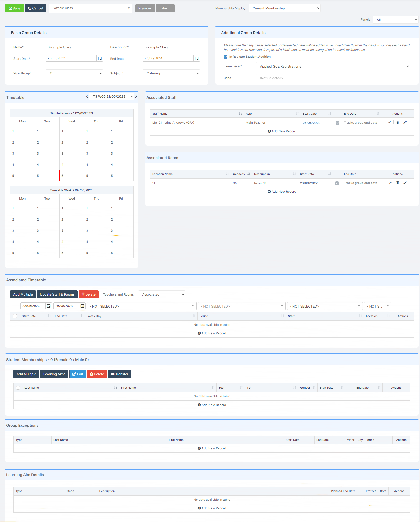Image resolution: width=420 pixels, height=522 pixels.
Task: Click the Update Staff & Rooms button
Action: (x=57, y=294)
